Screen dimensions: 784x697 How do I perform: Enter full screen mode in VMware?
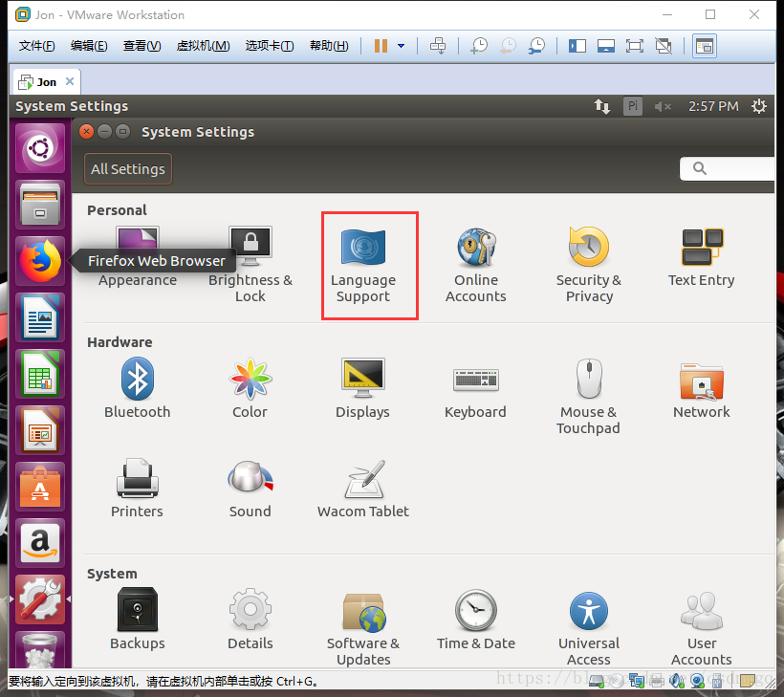635,46
